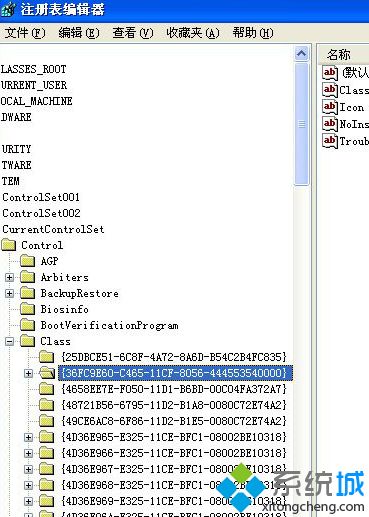Select key {49CE6AC8-6F86-11D2-B1E5-0080C72E74A2}
The image size is (369, 517).
point(174,421)
